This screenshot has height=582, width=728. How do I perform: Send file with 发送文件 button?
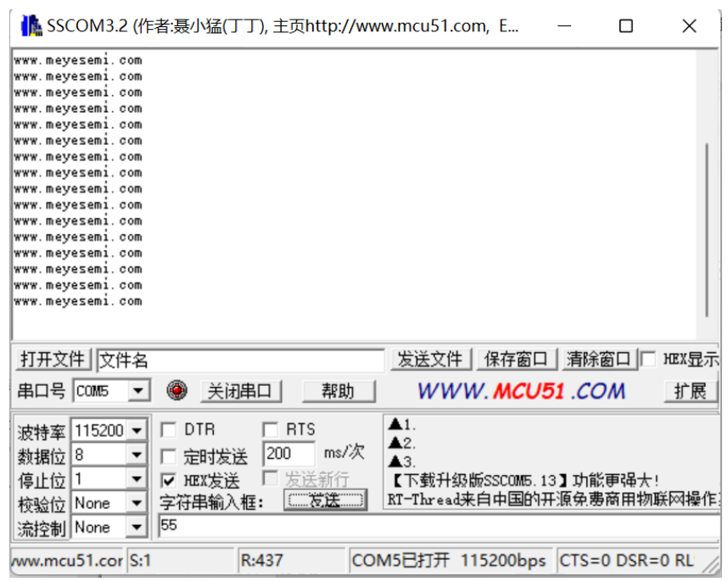[430, 360]
